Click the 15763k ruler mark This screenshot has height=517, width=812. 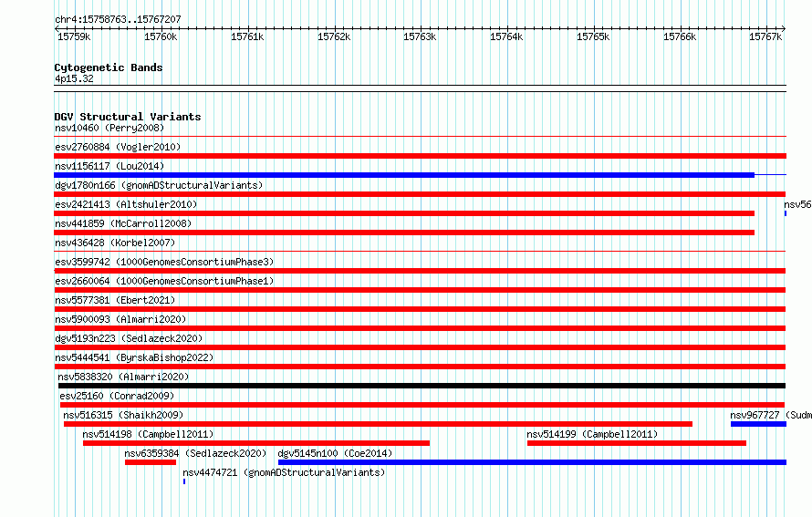pyautogui.click(x=420, y=36)
